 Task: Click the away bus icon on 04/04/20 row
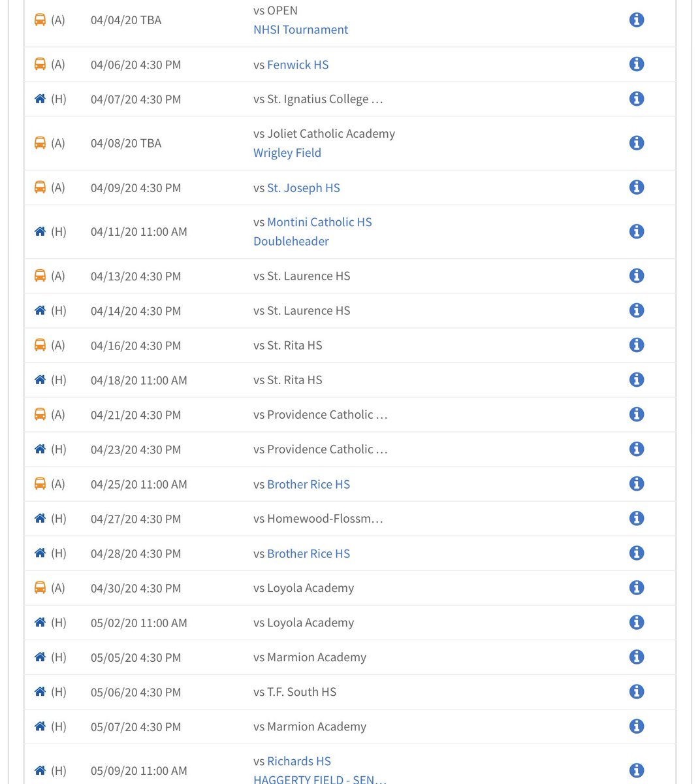pos(40,20)
